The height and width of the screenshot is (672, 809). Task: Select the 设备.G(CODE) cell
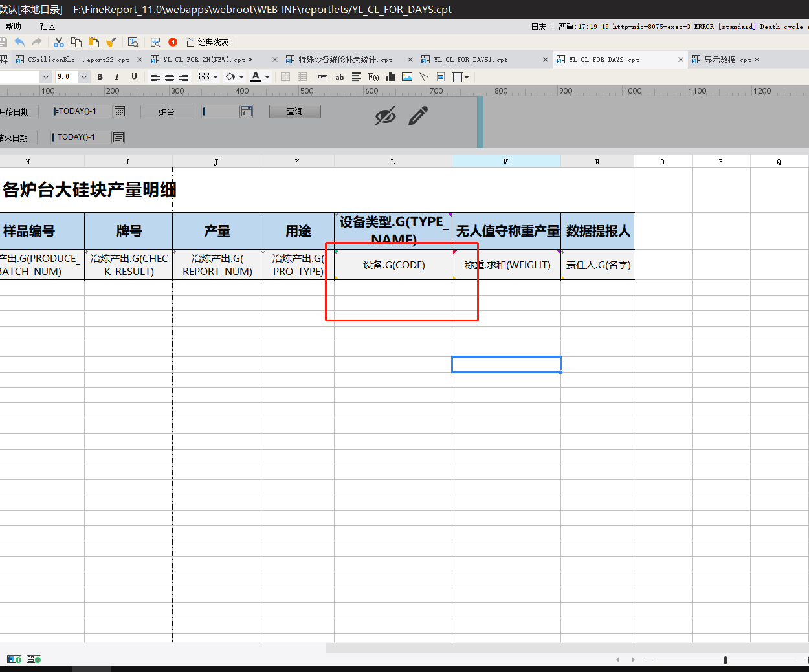point(393,265)
